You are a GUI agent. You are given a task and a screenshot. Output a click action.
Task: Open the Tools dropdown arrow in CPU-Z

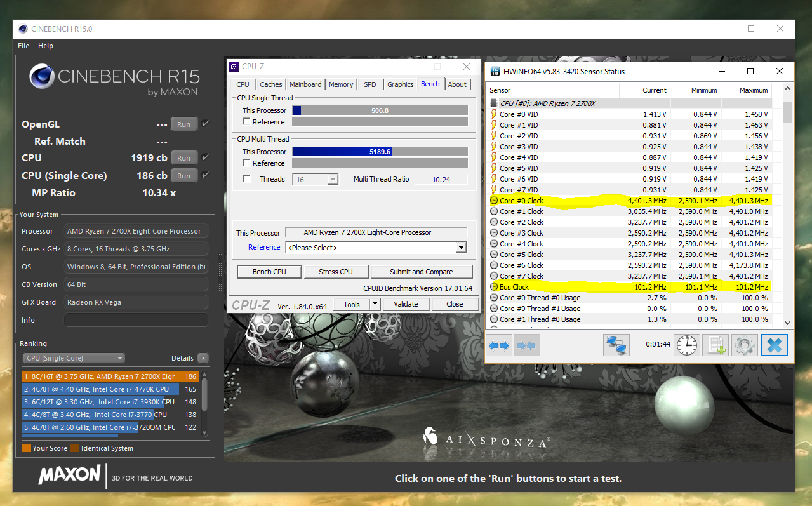coord(375,304)
